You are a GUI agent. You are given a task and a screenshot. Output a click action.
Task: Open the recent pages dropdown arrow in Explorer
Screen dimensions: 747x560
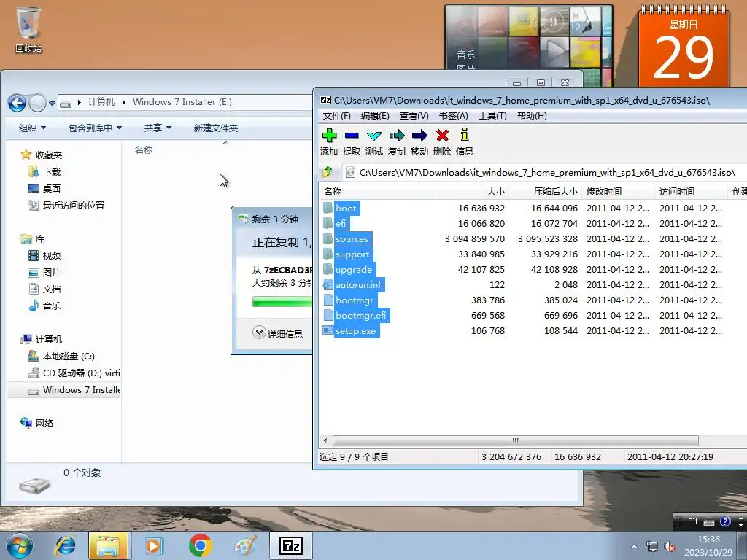click(x=52, y=103)
